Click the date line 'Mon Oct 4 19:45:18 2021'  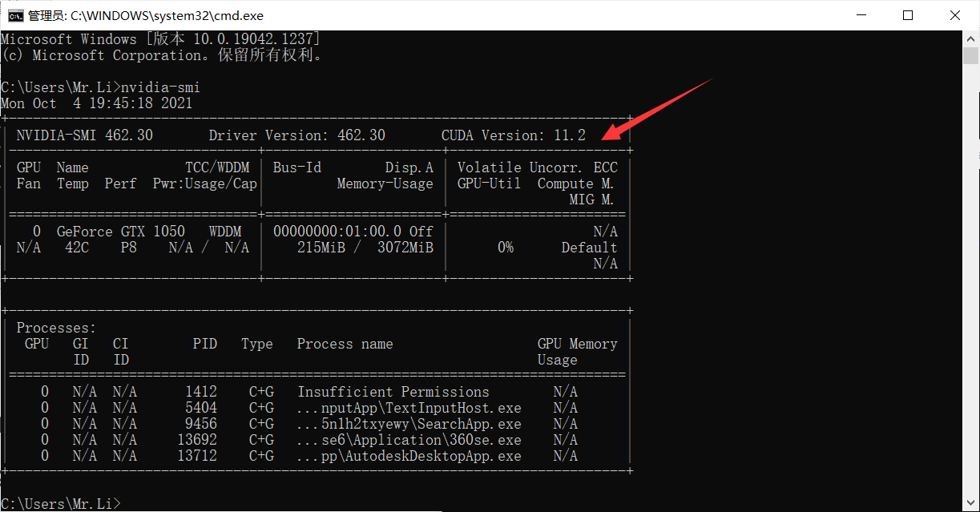[x=97, y=103]
